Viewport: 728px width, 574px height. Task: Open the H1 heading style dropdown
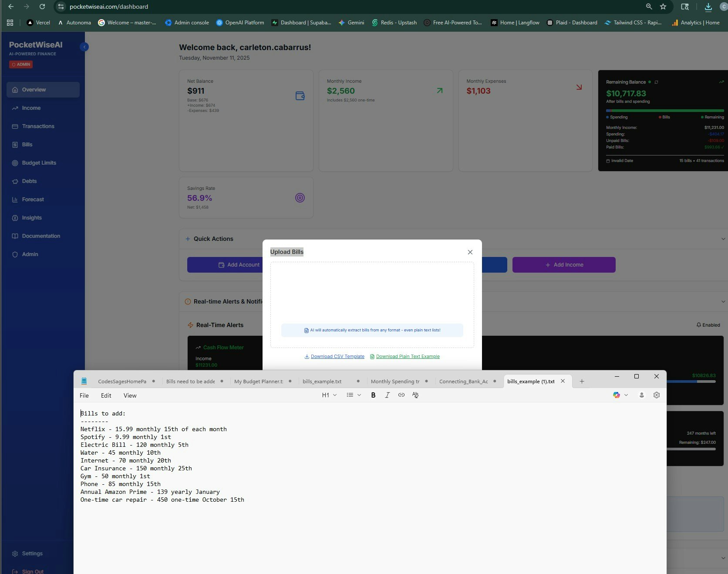(x=329, y=395)
